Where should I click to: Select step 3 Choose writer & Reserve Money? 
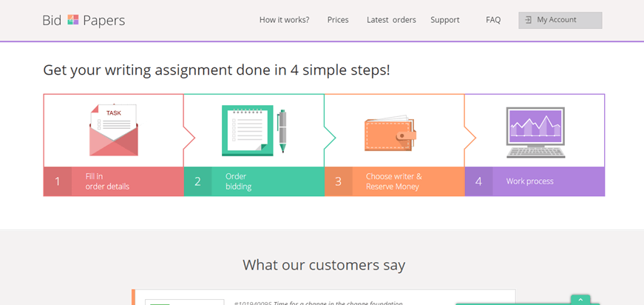(394, 181)
